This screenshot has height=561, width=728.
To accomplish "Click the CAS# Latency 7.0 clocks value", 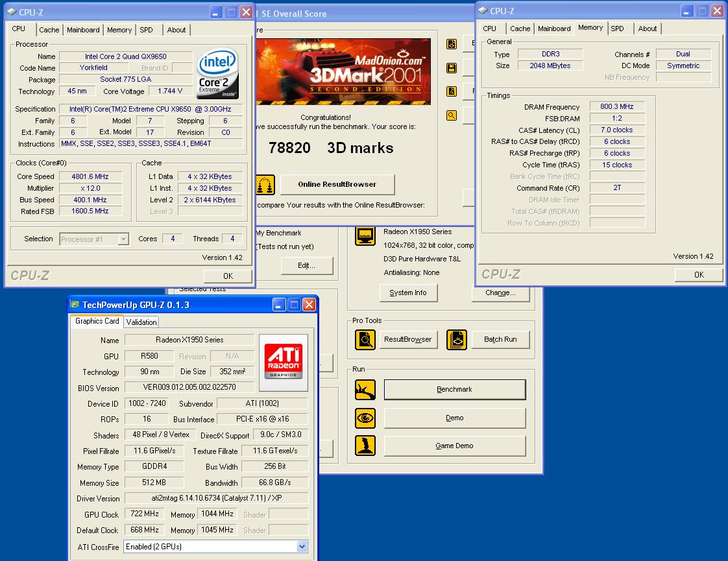I will [x=617, y=130].
